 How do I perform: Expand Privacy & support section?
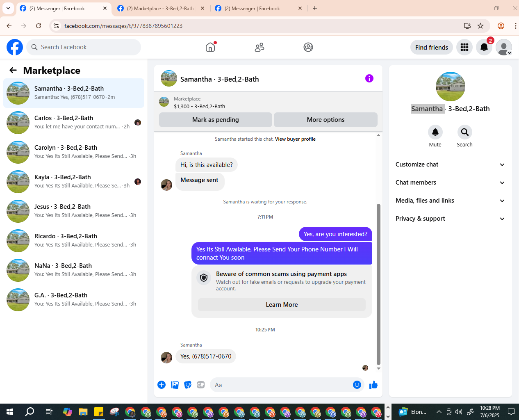450,219
